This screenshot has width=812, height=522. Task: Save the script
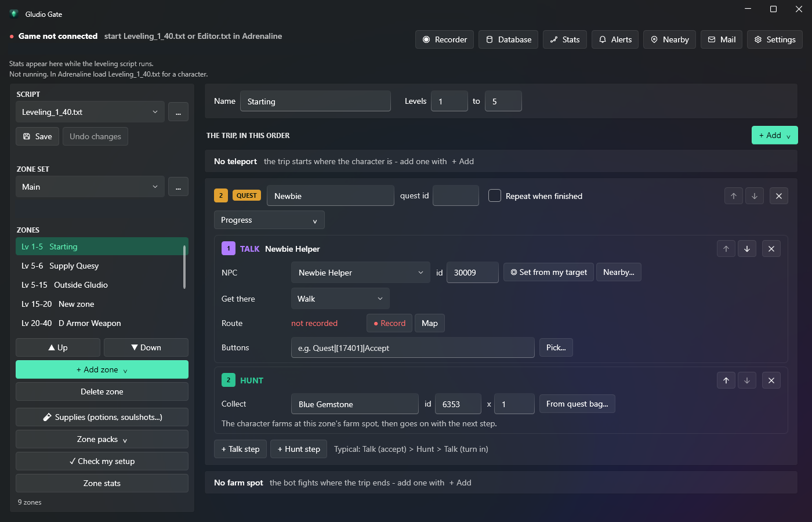coord(37,136)
